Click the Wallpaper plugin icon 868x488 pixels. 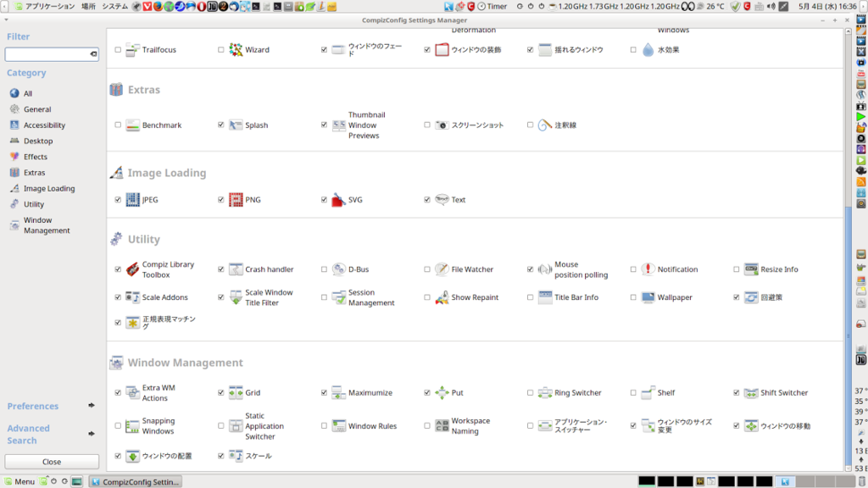tap(648, 297)
